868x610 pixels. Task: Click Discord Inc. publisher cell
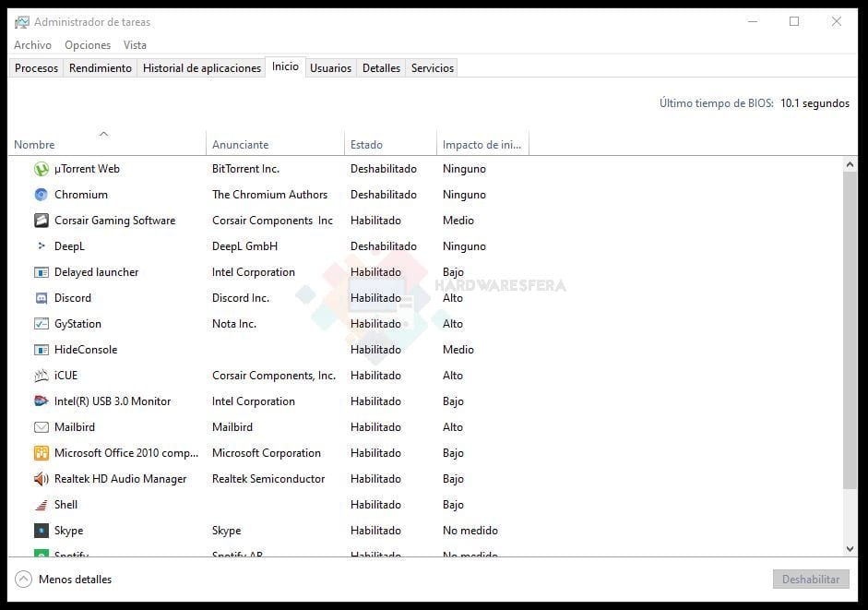coord(240,298)
